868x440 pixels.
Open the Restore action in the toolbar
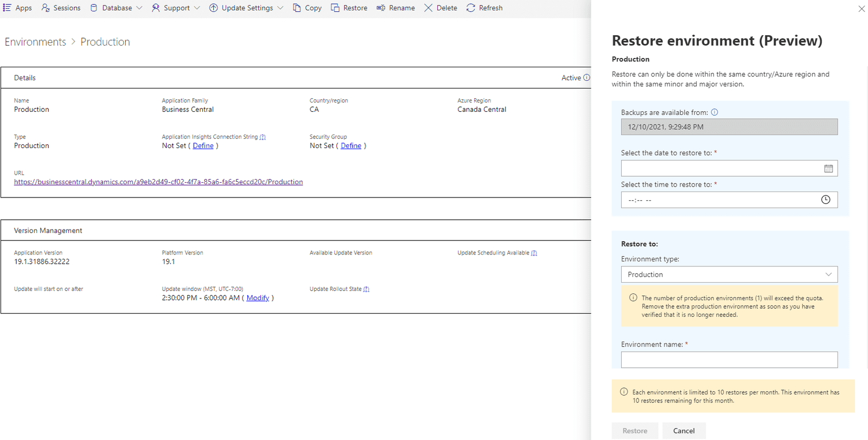349,8
